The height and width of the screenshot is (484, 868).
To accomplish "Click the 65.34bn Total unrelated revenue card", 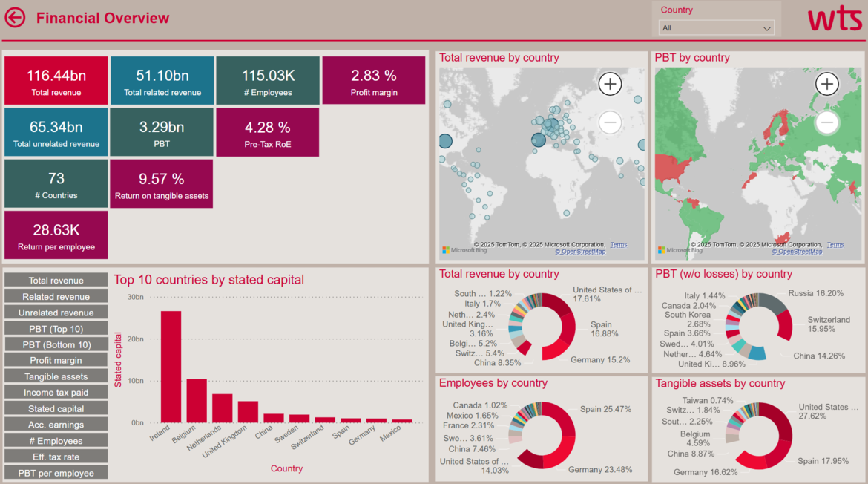I will point(56,132).
